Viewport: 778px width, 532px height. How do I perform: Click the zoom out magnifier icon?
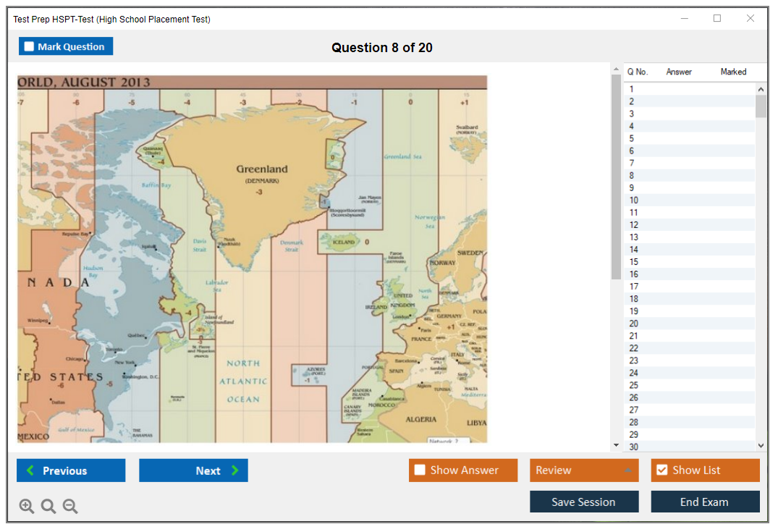coord(70,507)
